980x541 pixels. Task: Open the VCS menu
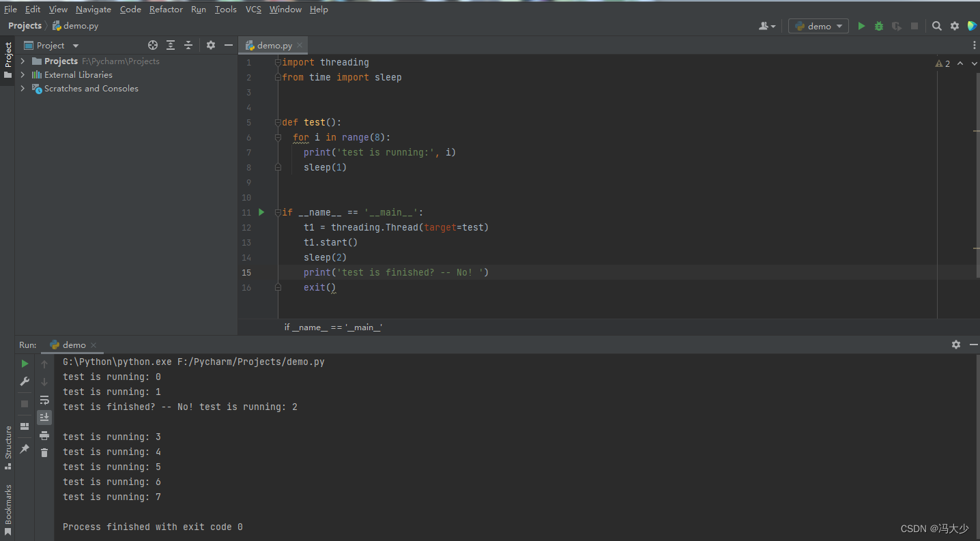tap(253, 9)
